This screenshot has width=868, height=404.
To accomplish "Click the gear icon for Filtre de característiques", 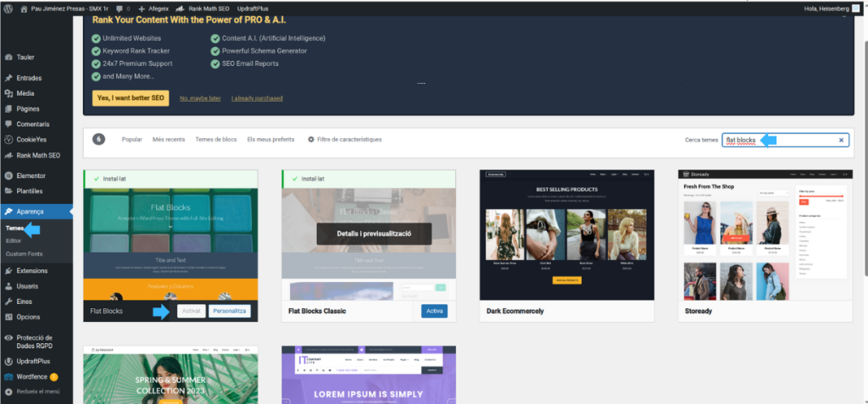I will (311, 139).
